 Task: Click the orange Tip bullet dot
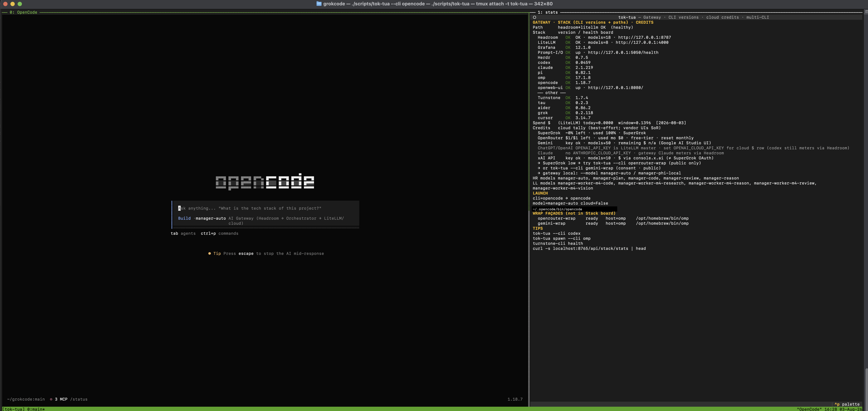(x=209, y=253)
